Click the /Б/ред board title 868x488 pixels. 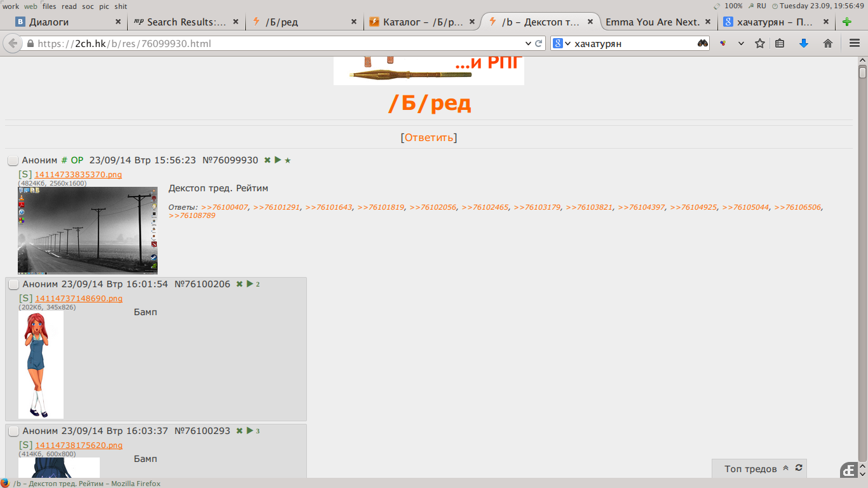pos(429,102)
